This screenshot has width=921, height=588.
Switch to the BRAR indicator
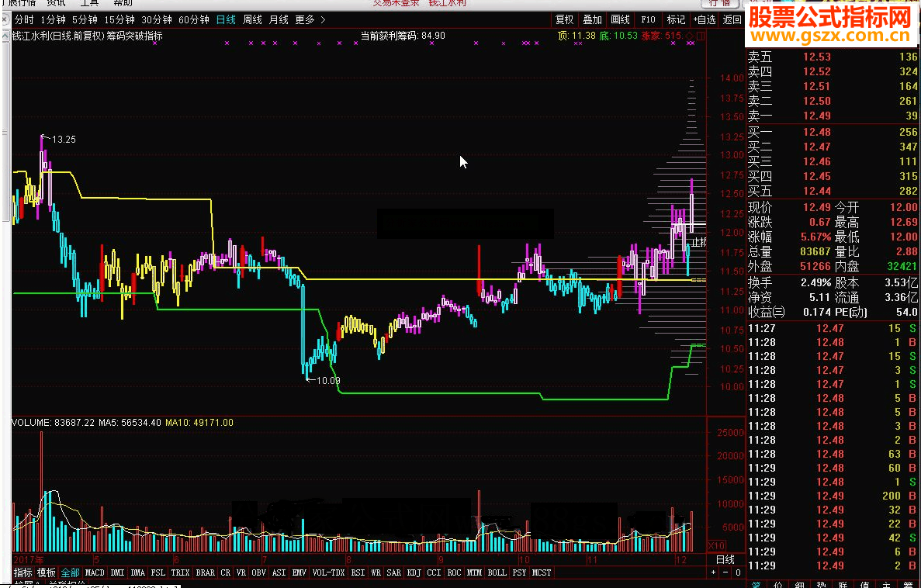(x=205, y=572)
